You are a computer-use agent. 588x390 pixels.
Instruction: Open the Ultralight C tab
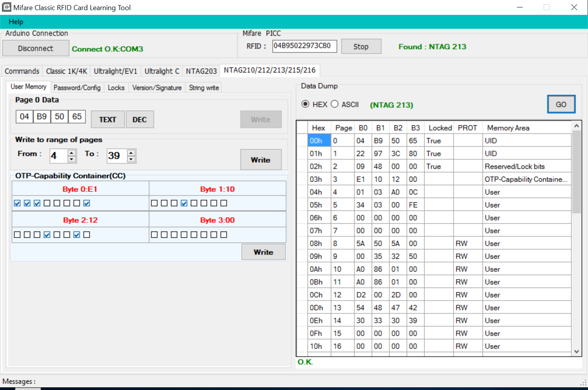click(x=162, y=71)
